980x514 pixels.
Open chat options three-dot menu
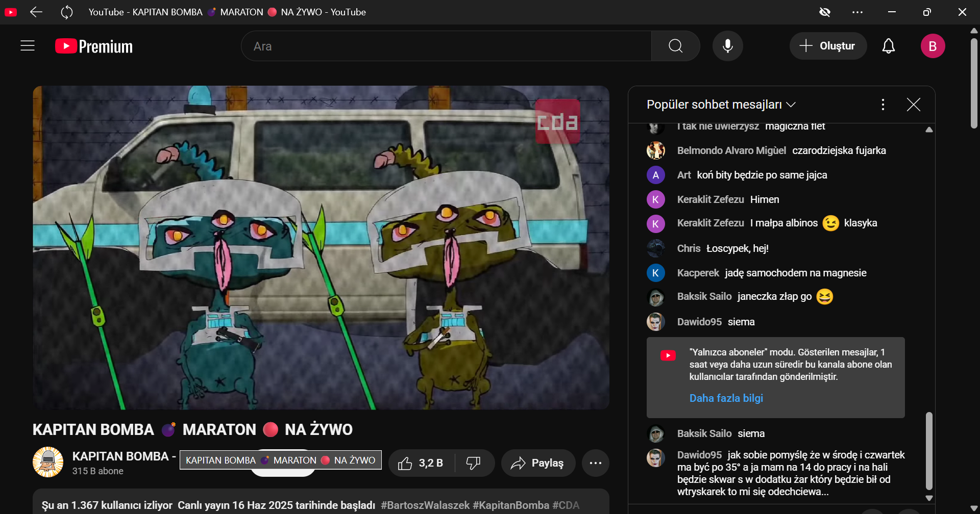(x=883, y=105)
